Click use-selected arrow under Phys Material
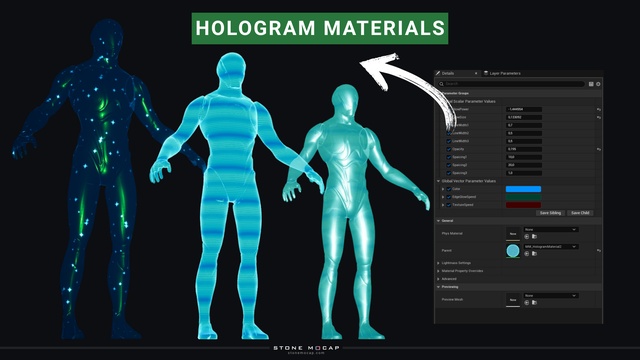This screenshot has width=640, height=360. (527, 236)
